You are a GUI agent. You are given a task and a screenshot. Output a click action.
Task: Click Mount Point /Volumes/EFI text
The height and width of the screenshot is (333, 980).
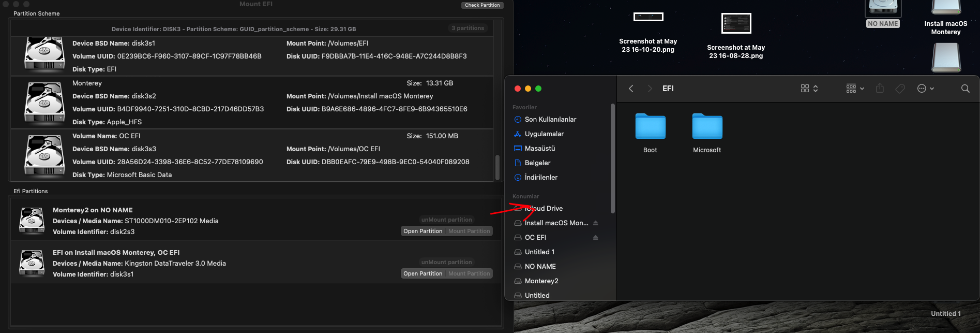coord(327,43)
